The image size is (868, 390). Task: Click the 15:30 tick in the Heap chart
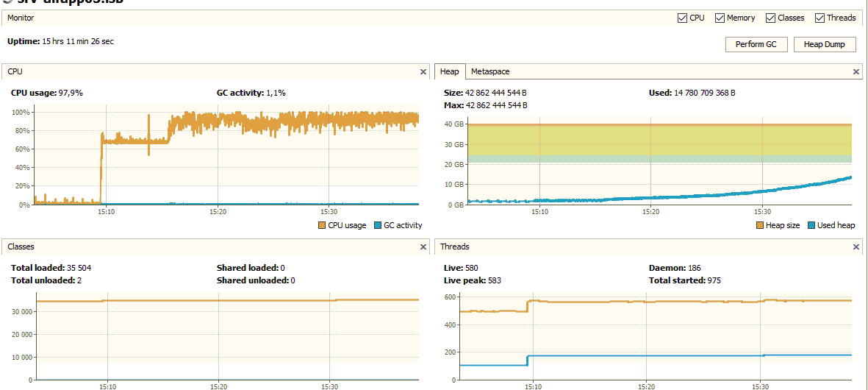pyautogui.click(x=762, y=212)
